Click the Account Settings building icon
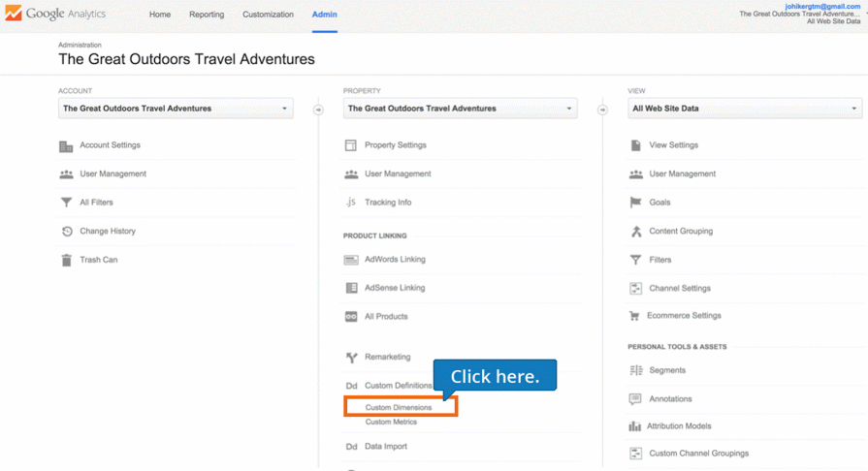 [66, 146]
